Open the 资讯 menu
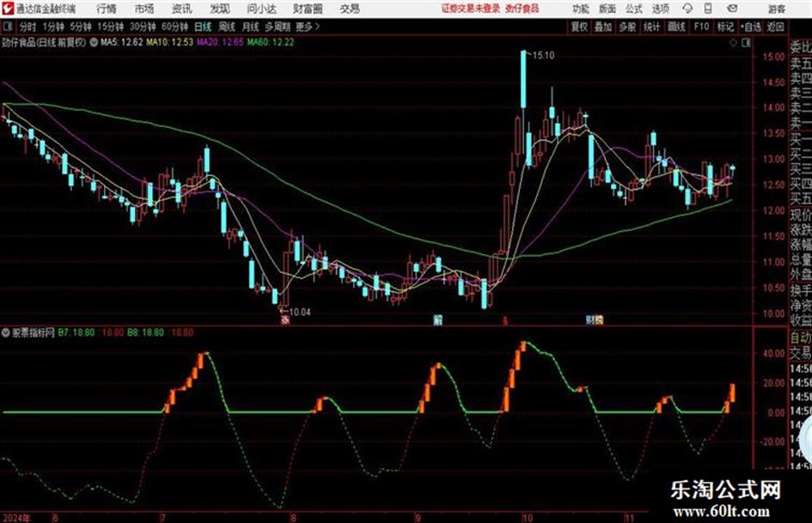The height and width of the screenshot is (523, 812). 182,9
